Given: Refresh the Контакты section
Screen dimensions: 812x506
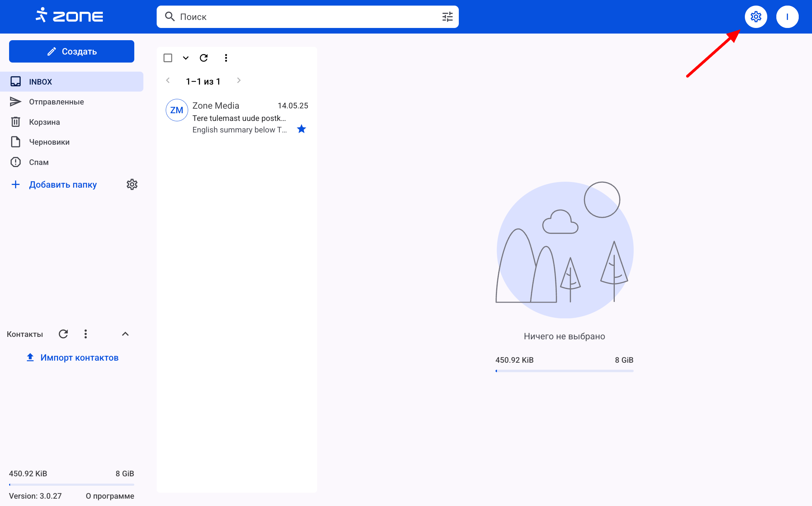Looking at the screenshot, I should [63, 334].
